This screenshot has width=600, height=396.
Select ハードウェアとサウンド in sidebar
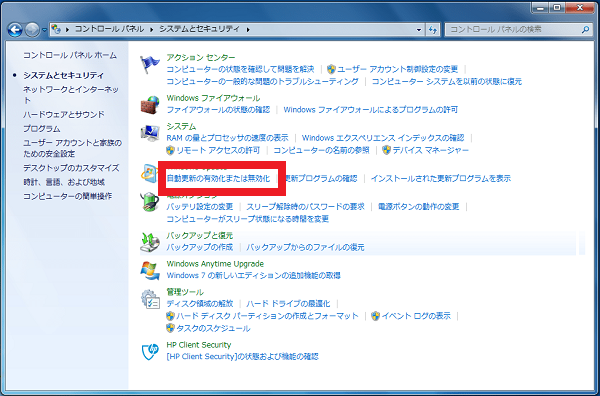pyautogui.click(x=64, y=114)
